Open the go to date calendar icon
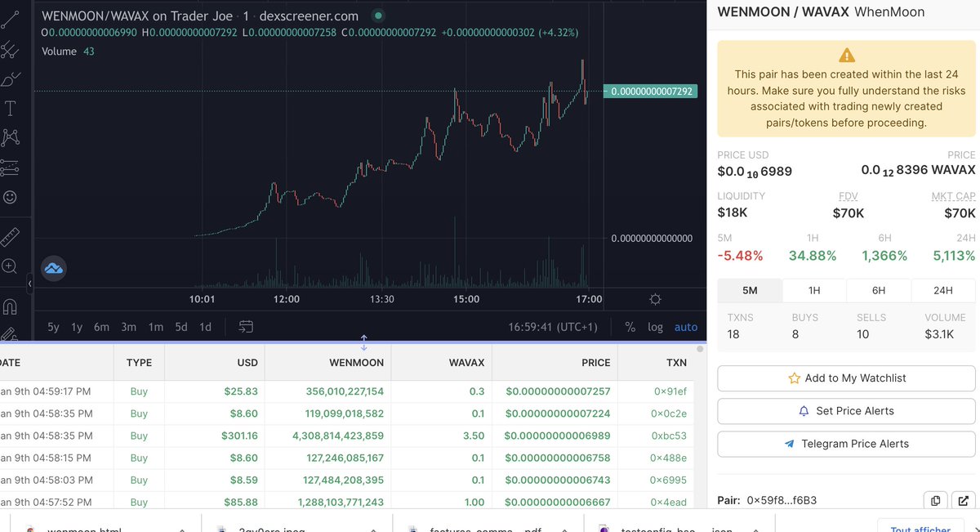Viewport: 980px width, 532px height. 246,327
